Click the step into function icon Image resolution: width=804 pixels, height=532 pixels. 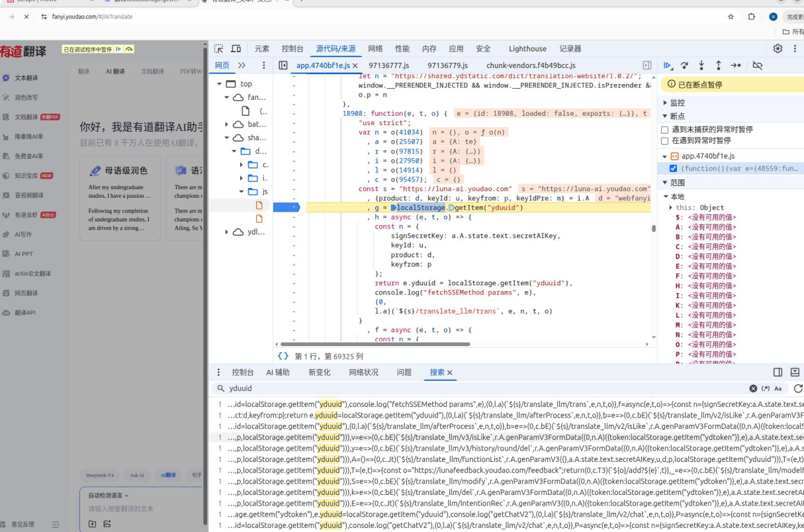click(x=701, y=66)
